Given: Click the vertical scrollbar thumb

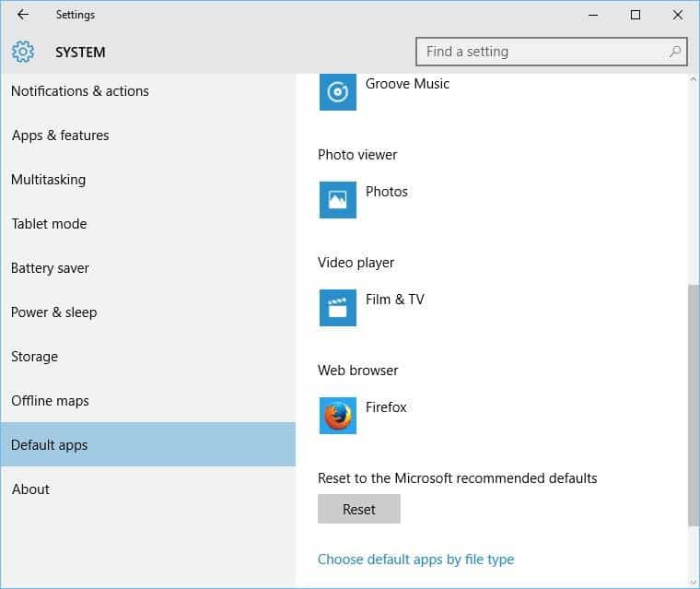Looking at the screenshot, I should pyautogui.click(x=694, y=406).
